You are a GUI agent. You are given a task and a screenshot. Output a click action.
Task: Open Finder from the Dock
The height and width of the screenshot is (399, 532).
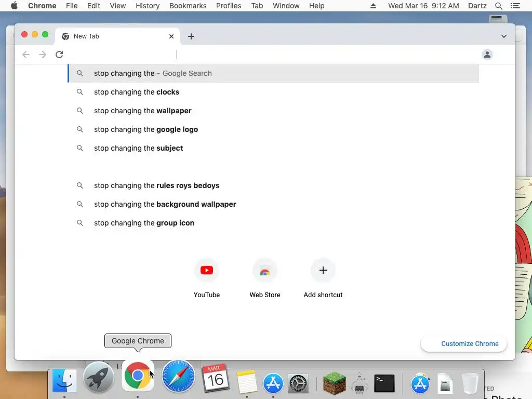pos(64,381)
